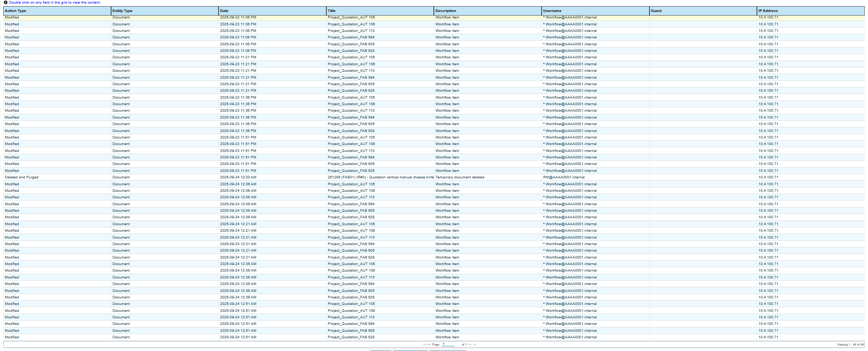Select the Date cell of the 12:36 AM FAB 628 row
This screenshot has width=868, height=351.
tap(272, 297)
